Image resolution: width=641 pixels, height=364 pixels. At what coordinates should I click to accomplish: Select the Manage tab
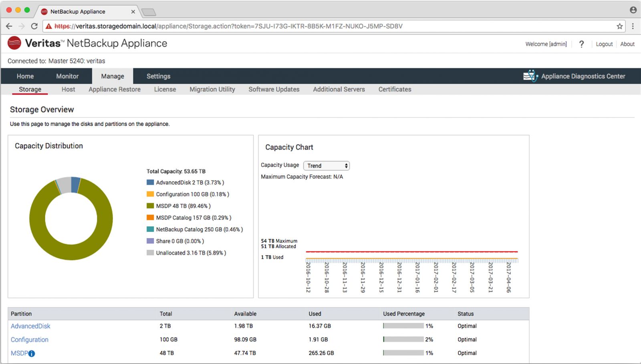pyautogui.click(x=113, y=76)
